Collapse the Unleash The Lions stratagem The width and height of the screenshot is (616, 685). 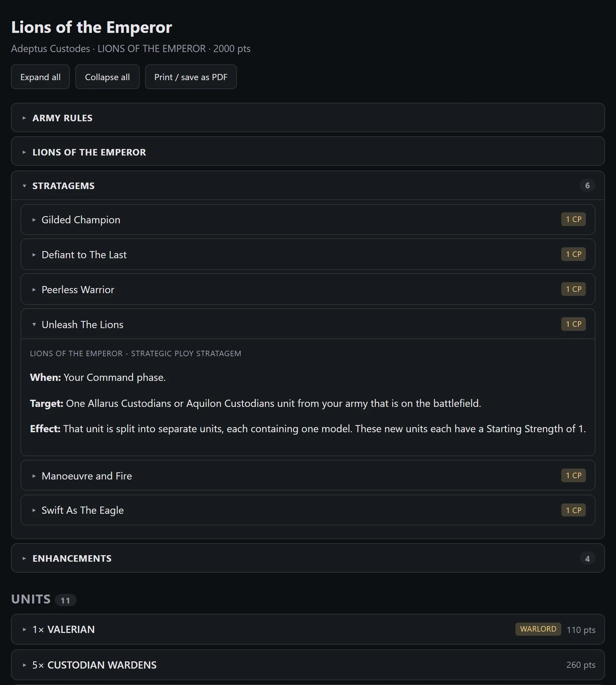pyautogui.click(x=308, y=324)
